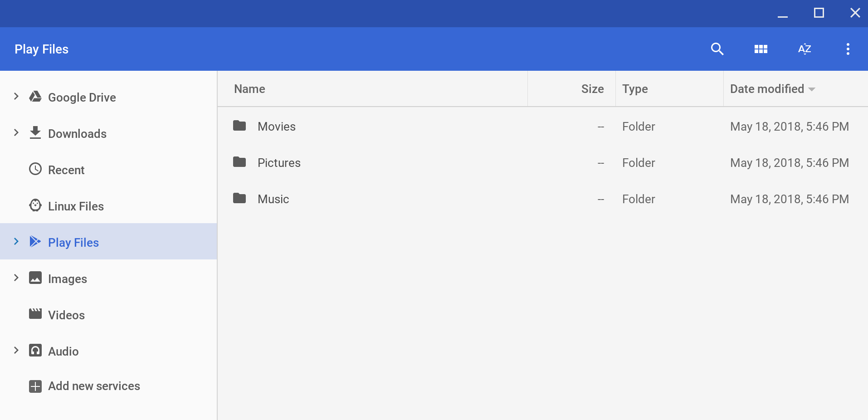This screenshot has width=868, height=420.
Task: Click the Add new services plus icon
Action: coord(35,386)
